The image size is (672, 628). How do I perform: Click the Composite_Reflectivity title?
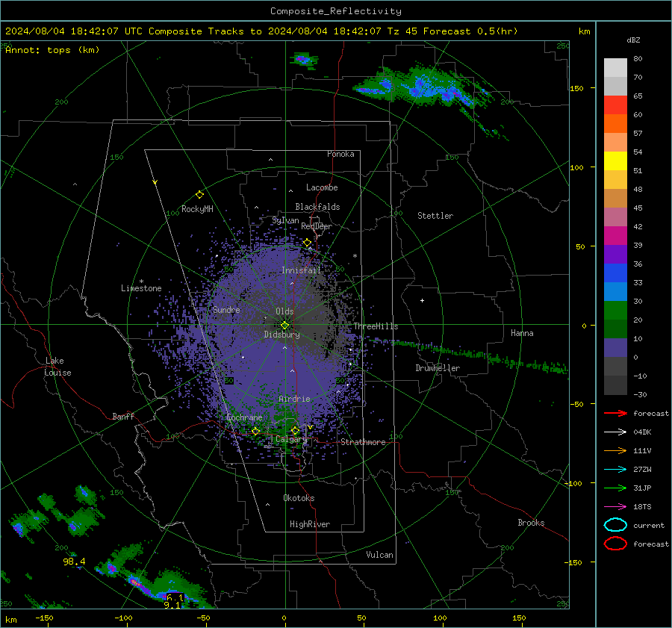(x=335, y=11)
